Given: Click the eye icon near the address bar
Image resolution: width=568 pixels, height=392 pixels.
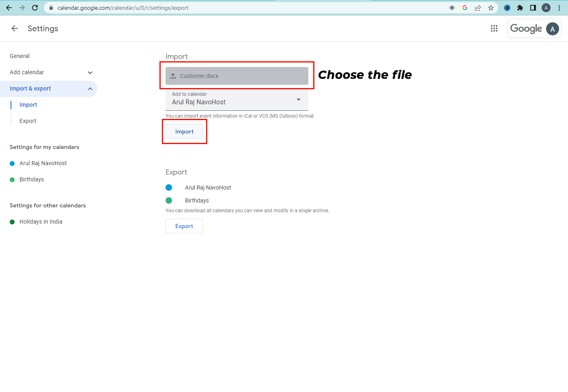Looking at the screenshot, I should [x=452, y=7].
